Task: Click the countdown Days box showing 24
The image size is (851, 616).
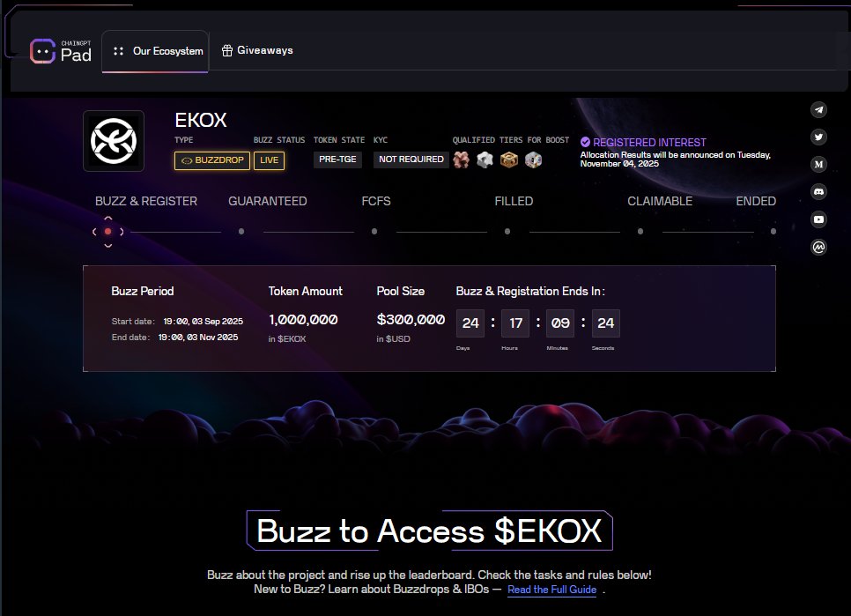Action: tap(470, 323)
